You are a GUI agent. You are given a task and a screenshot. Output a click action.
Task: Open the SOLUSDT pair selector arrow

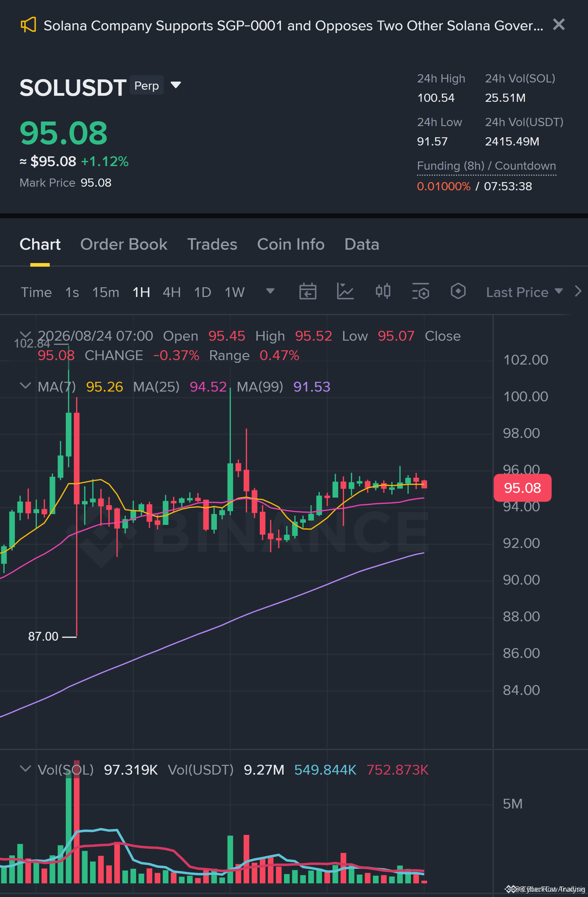click(x=176, y=85)
